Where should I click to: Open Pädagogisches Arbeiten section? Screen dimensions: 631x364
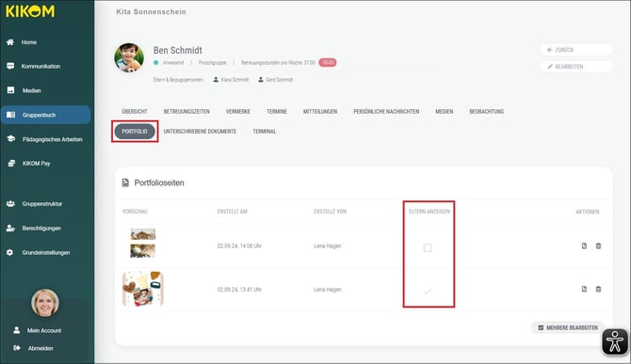pyautogui.click(x=53, y=139)
